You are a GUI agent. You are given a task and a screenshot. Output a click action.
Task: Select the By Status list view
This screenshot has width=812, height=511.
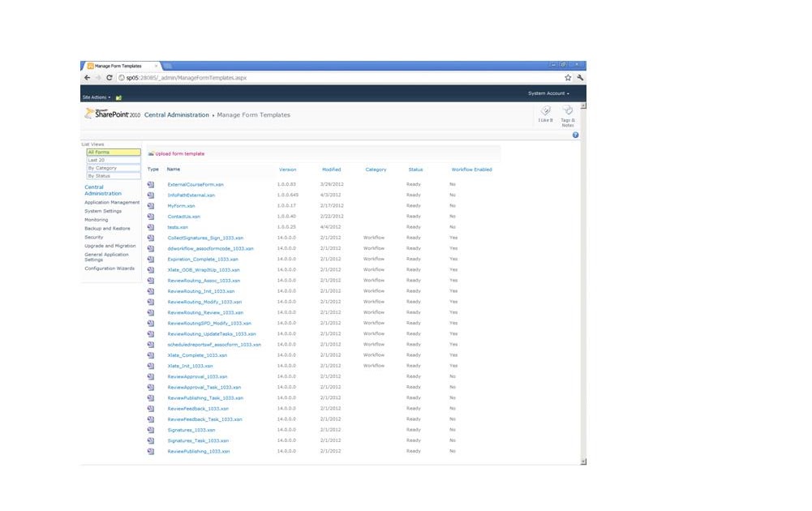pyautogui.click(x=114, y=176)
